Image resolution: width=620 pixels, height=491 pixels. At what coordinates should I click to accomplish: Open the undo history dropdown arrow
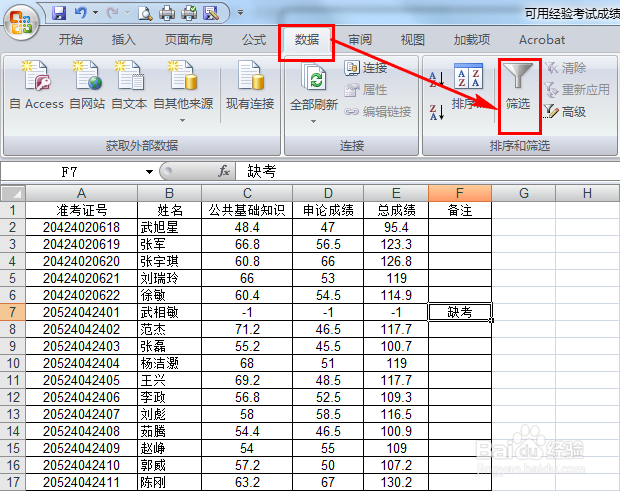(x=95, y=13)
